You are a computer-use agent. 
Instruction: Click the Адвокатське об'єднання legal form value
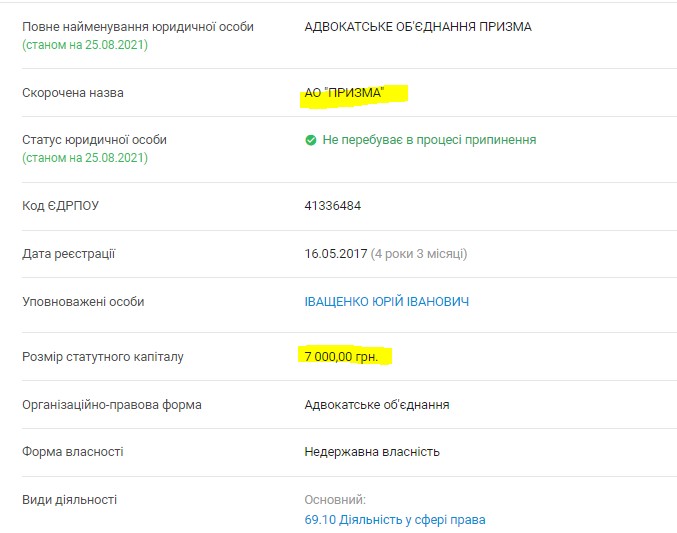coord(377,405)
